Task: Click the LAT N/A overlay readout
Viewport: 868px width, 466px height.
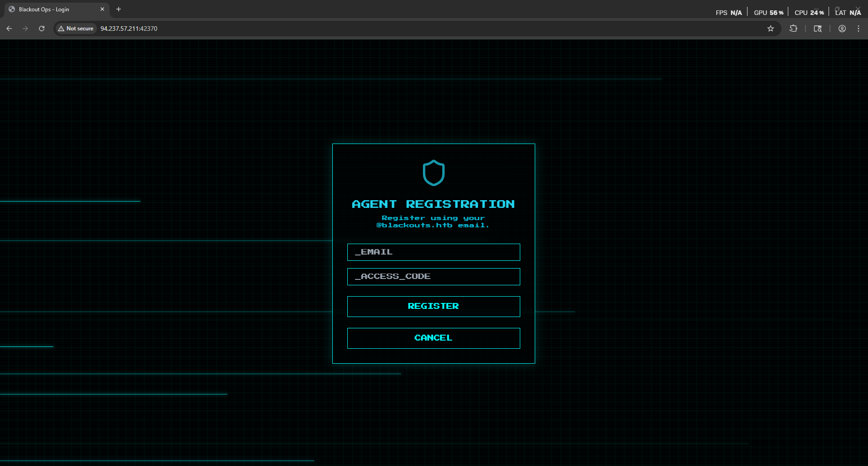Action: coord(848,13)
